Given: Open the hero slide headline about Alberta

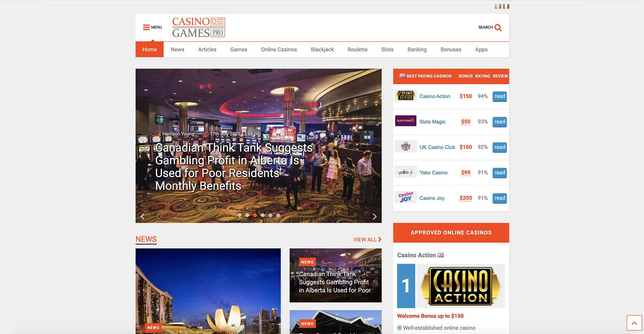Looking at the screenshot, I should (234, 167).
